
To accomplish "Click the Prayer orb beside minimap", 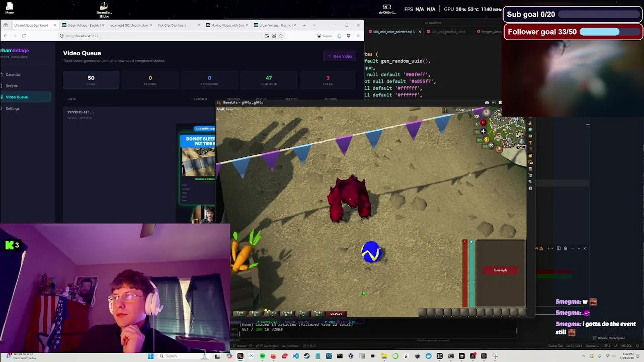I will 484,131.
